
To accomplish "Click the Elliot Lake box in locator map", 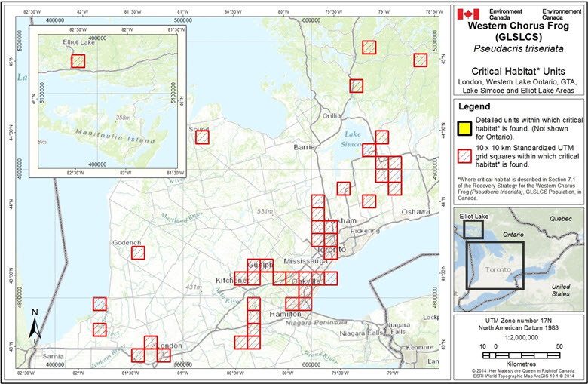I will [x=473, y=229].
